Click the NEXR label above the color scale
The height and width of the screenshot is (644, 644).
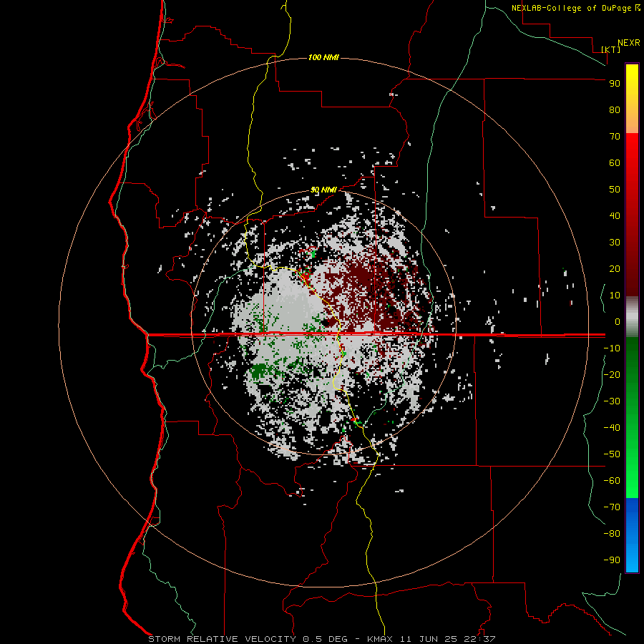coord(629,43)
